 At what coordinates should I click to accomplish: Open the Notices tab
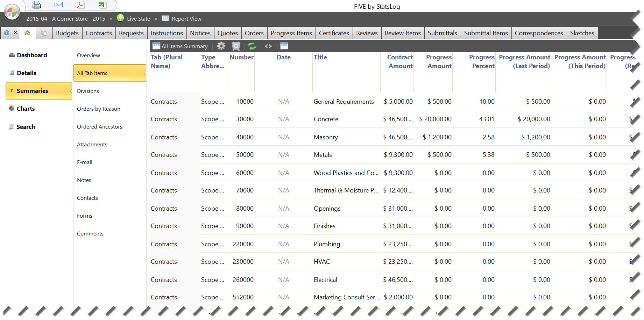pos(200,33)
